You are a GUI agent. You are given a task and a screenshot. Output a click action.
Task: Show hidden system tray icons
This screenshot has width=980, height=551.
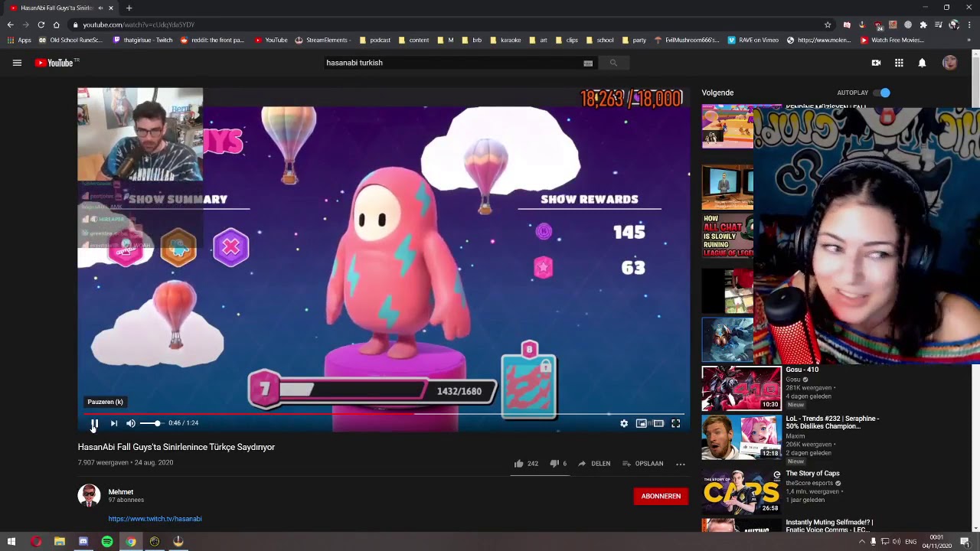click(x=861, y=542)
